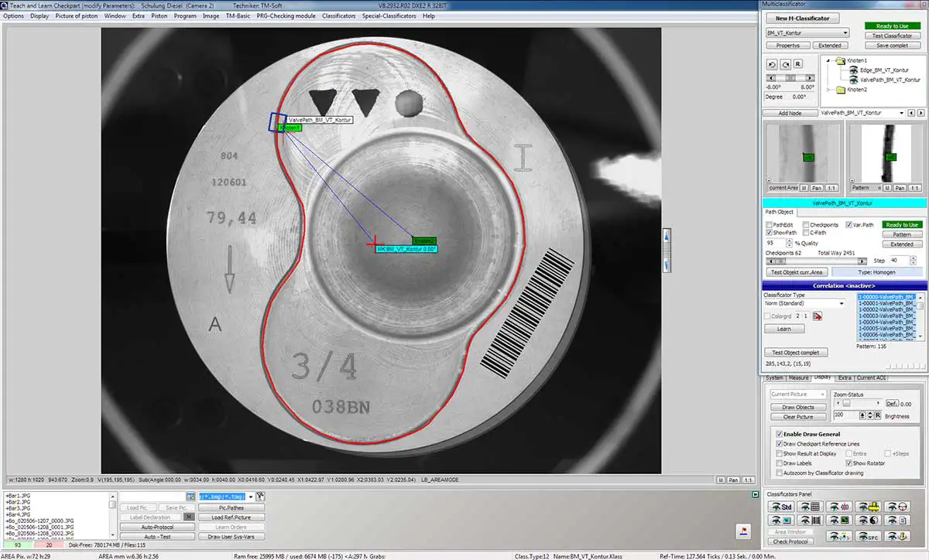Click the rotate clockwise icon
929x560 pixels.
point(785,64)
